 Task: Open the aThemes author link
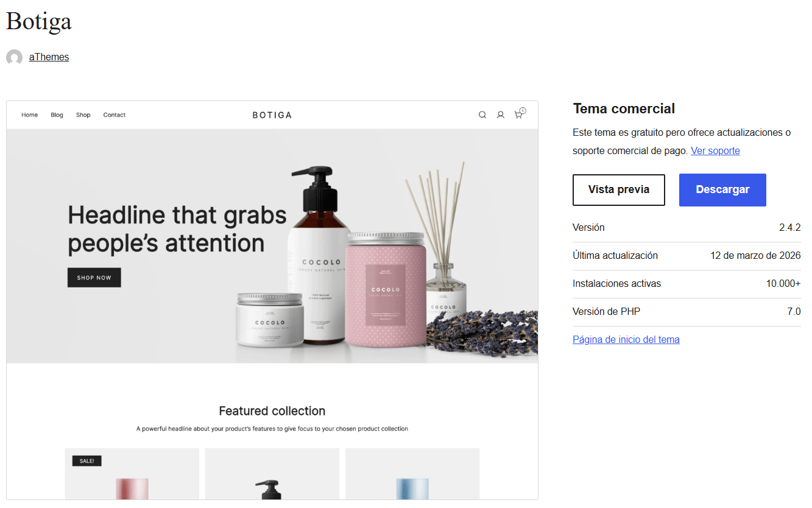(49, 57)
